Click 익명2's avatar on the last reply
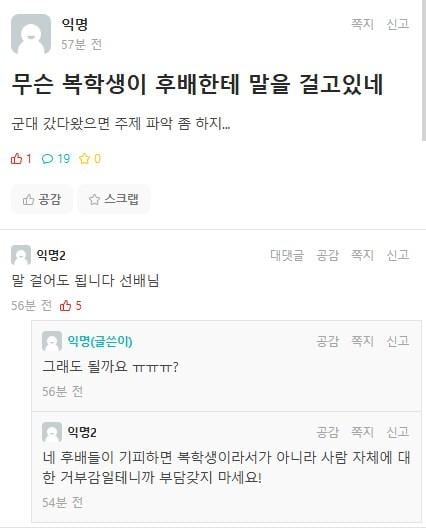 tap(52, 432)
